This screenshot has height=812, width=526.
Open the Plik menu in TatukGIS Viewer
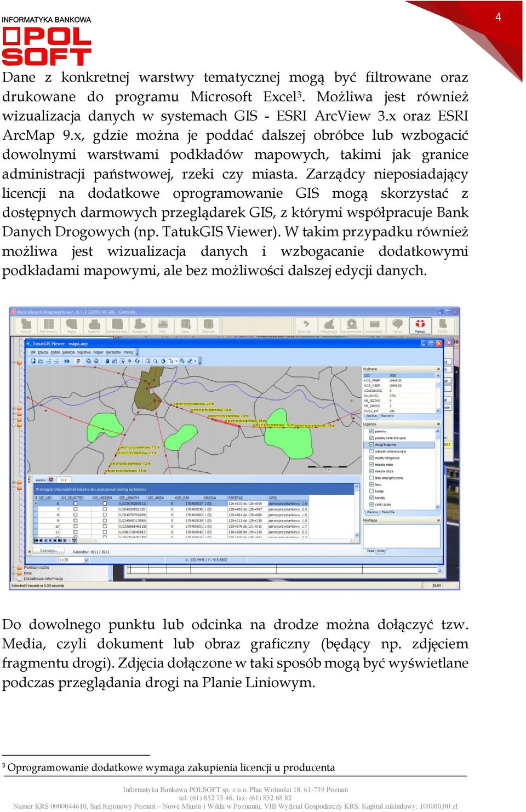pos(32,352)
